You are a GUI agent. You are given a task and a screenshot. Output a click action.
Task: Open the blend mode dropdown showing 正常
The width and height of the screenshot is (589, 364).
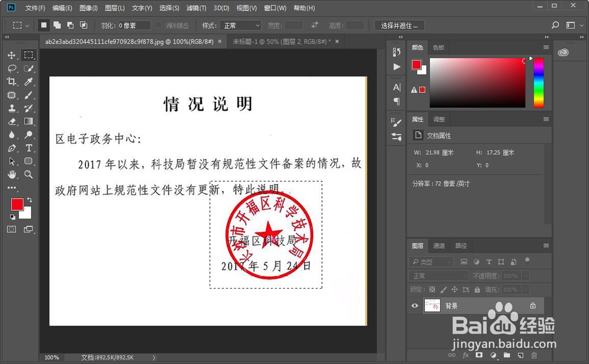click(x=438, y=276)
